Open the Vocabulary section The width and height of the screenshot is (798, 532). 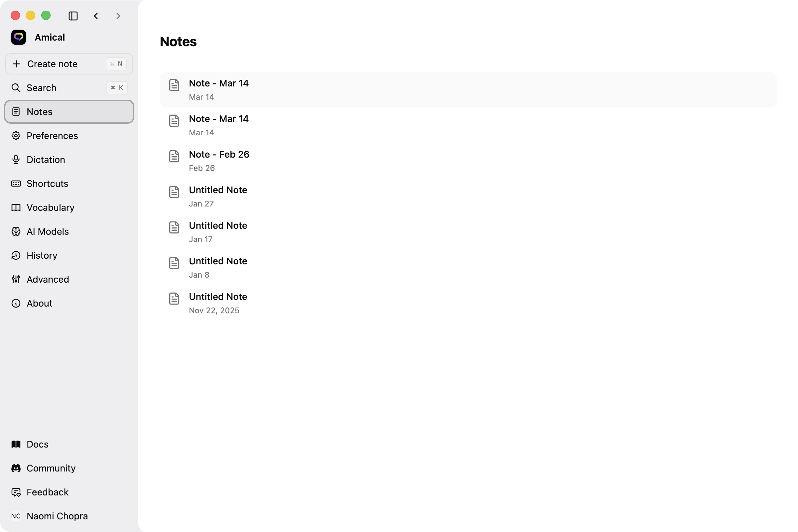click(x=50, y=207)
